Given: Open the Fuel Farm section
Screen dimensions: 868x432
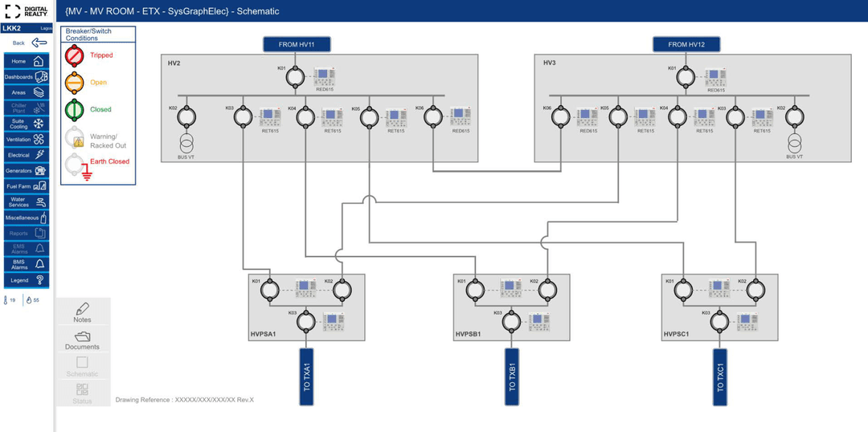Looking at the screenshot, I should click(x=27, y=186).
